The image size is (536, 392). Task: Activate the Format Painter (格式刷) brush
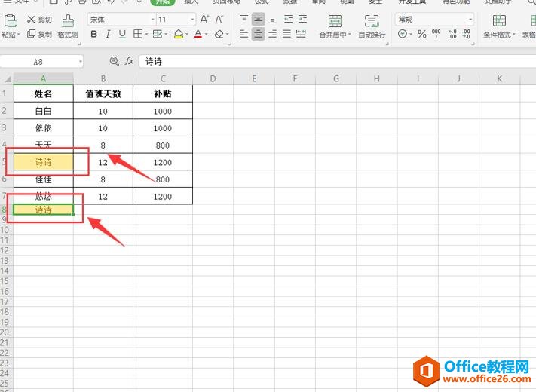click(x=68, y=26)
